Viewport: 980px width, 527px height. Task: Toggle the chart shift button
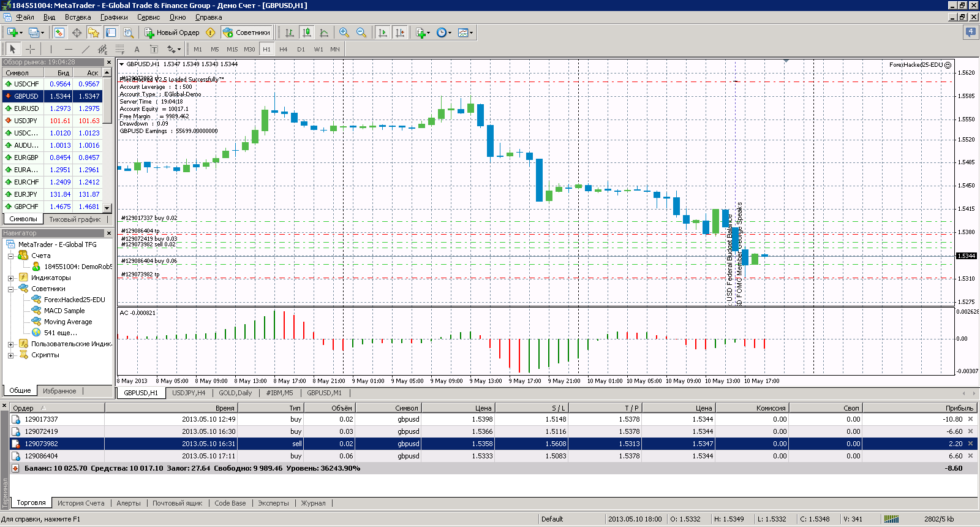[x=400, y=32]
